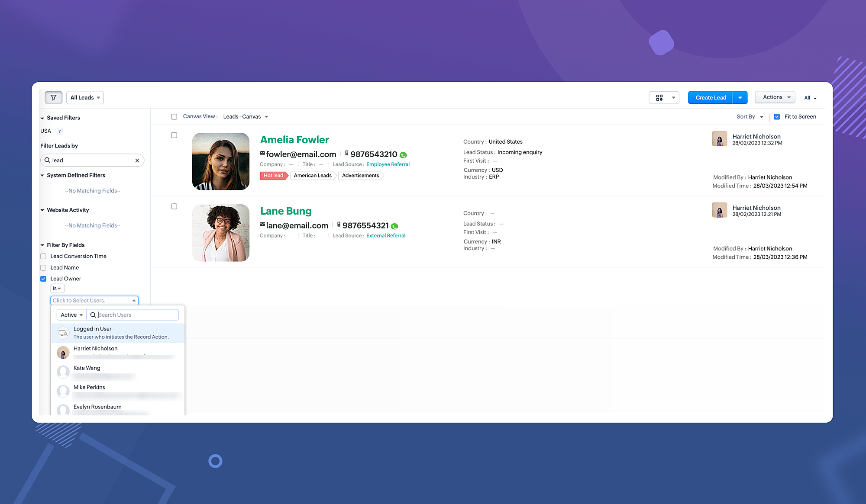Image resolution: width=866 pixels, height=504 pixels.
Task: Click the Hot lead red tag
Action: (x=273, y=176)
